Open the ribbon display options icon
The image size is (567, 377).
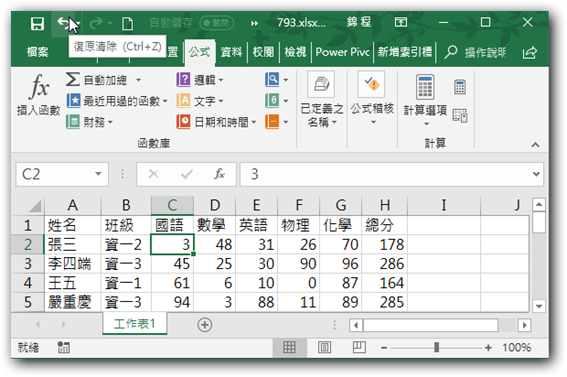(x=401, y=22)
